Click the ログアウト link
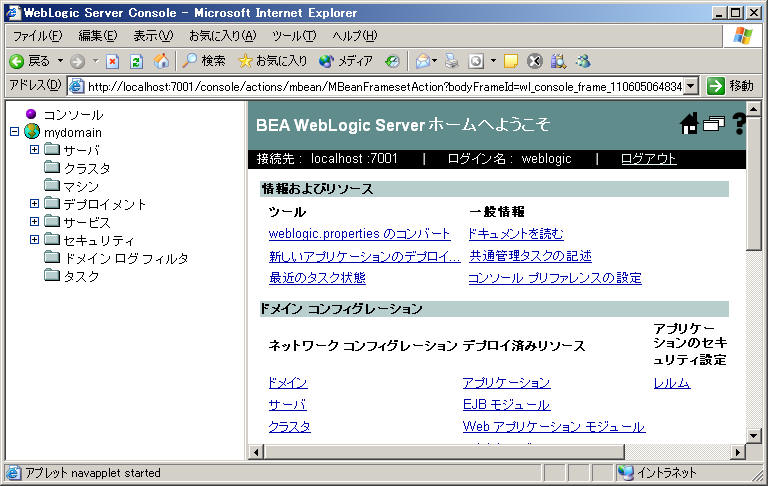 [x=648, y=159]
